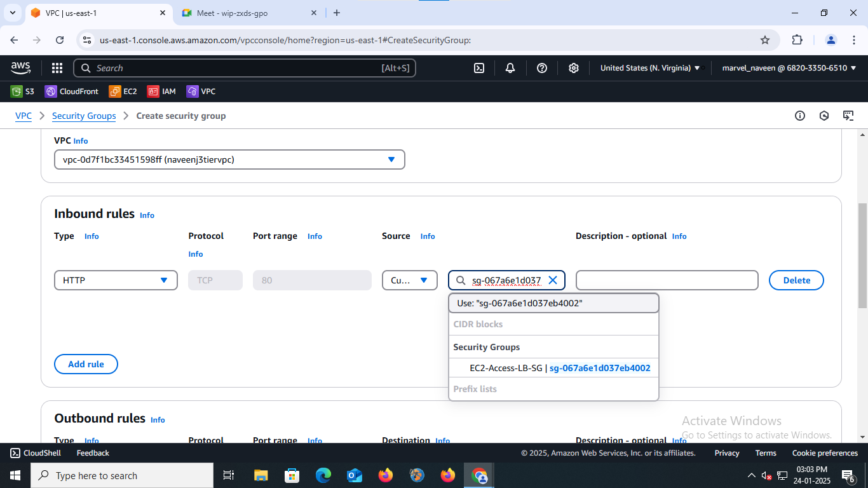
Task: Go back to the previous page
Action: [15, 40]
